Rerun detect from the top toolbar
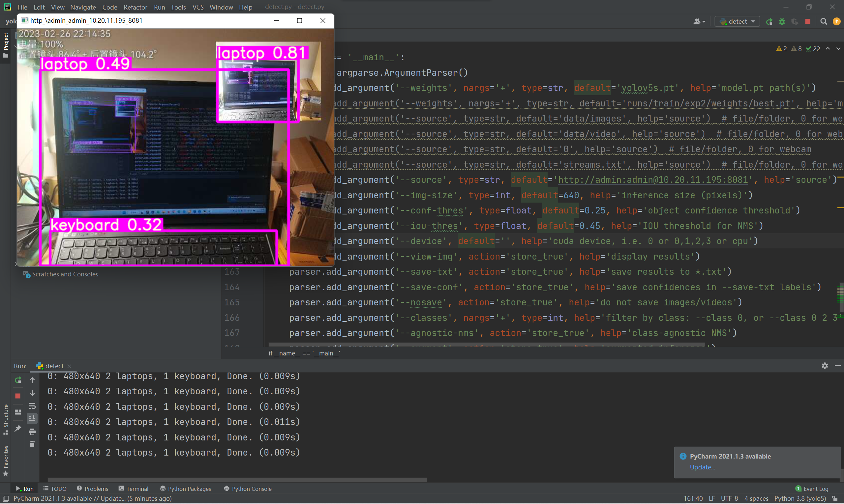844x504 pixels. (x=769, y=22)
